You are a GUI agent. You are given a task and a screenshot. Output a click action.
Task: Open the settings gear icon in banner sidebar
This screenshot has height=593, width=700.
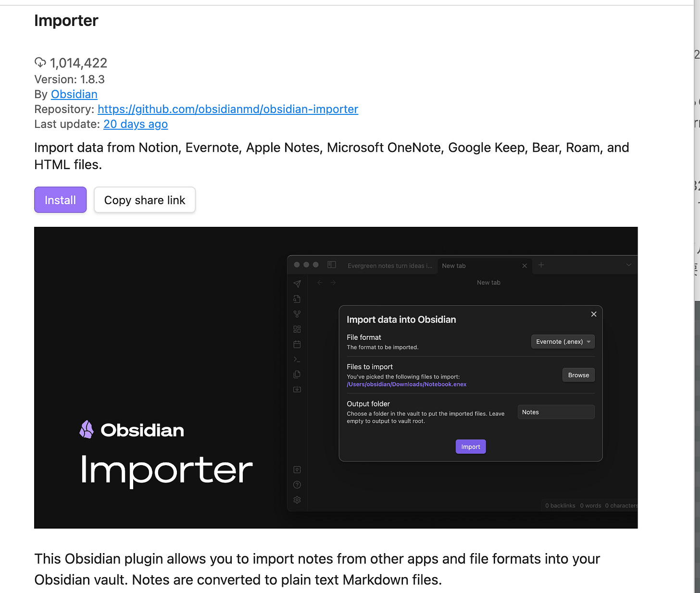click(x=297, y=500)
